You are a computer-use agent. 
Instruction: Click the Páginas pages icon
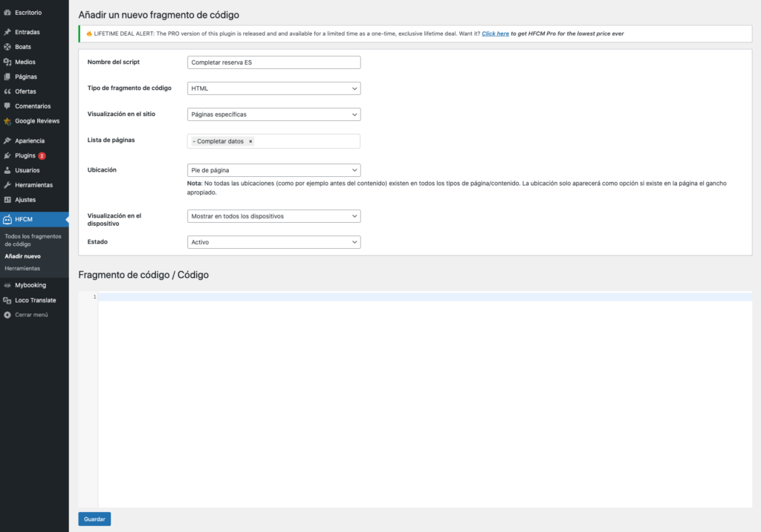click(7, 77)
